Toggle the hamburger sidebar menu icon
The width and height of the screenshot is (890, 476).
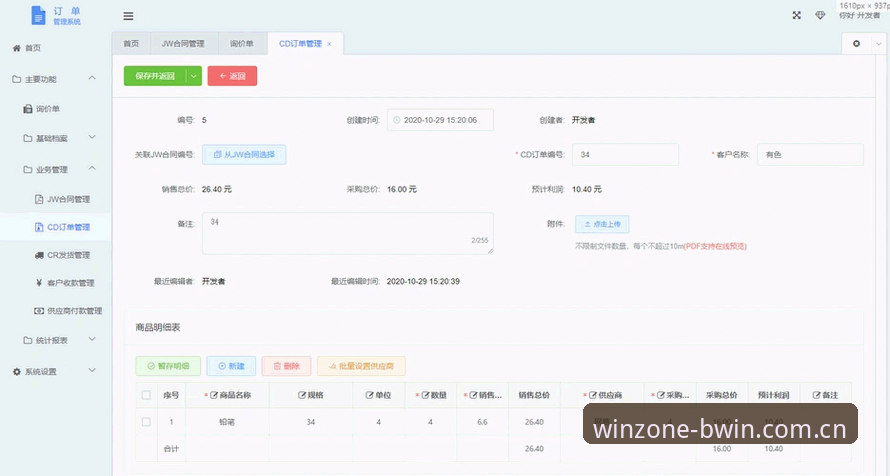click(128, 16)
